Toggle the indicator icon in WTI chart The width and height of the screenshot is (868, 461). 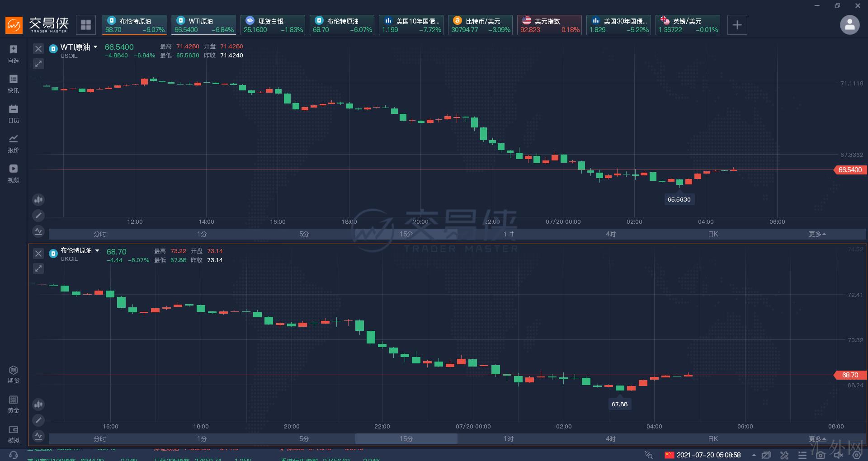pos(38,231)
